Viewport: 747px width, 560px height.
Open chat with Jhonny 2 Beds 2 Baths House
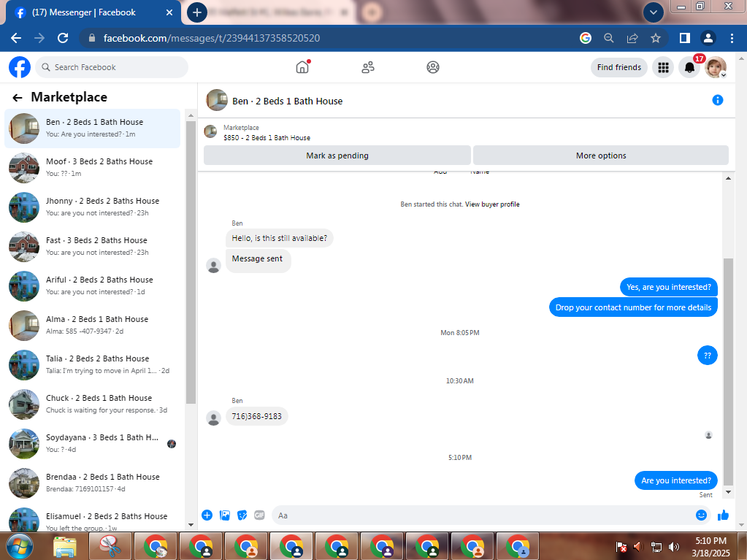[93, 207]
